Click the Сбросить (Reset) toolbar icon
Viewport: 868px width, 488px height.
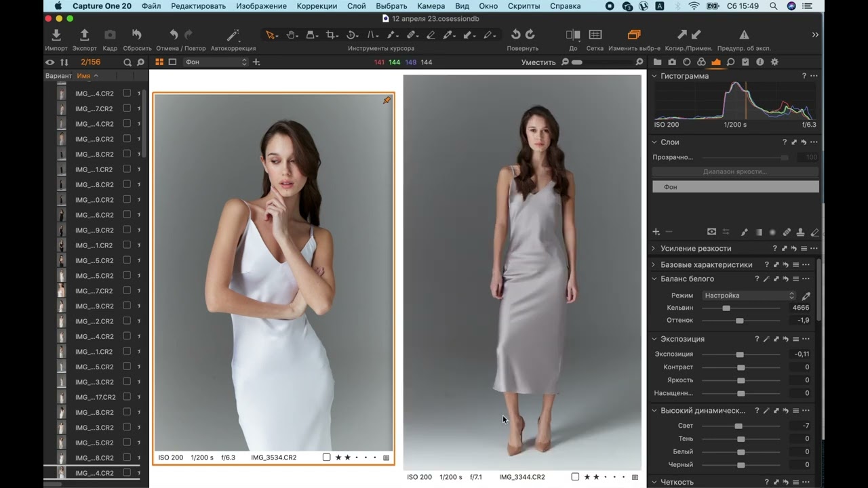[x=137, y=35]
